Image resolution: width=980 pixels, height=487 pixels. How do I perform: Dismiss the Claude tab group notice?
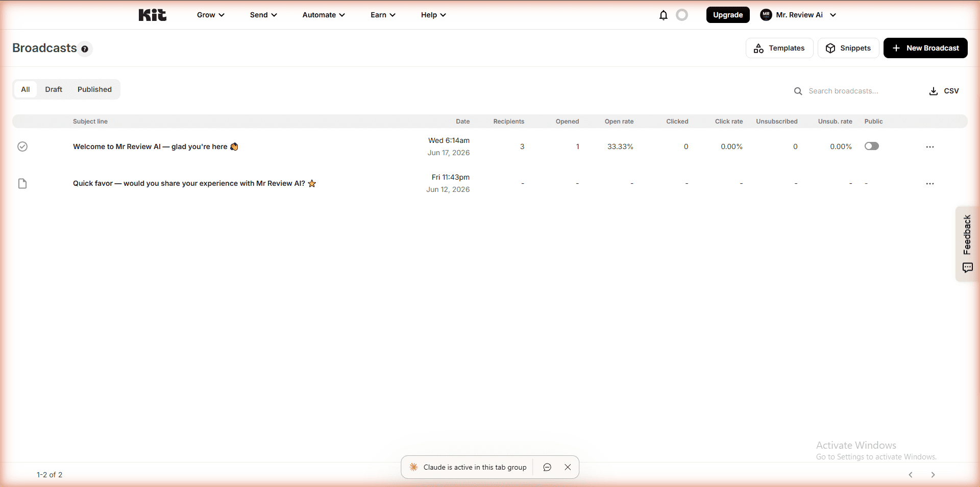coord(568,467)
